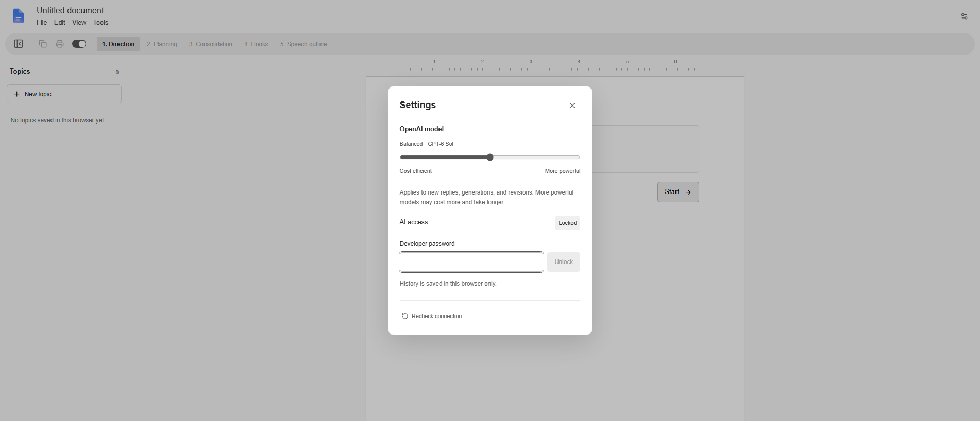The image size is (980, 421).
Task: Close the Settings dialog
Action: click(x=572, y=106)
